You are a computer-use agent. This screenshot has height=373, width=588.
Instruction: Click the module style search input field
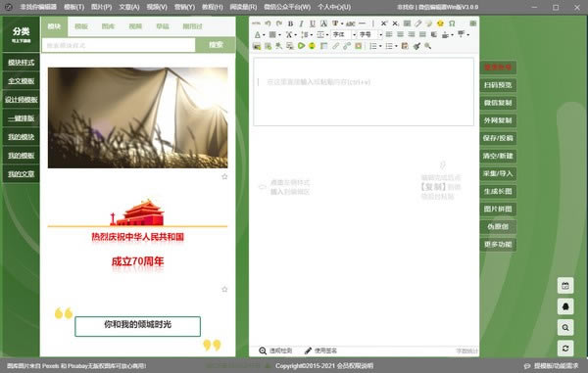119,45
